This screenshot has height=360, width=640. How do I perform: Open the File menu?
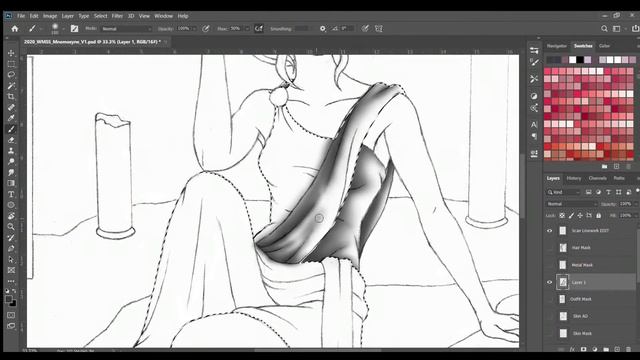click(21, 16)
